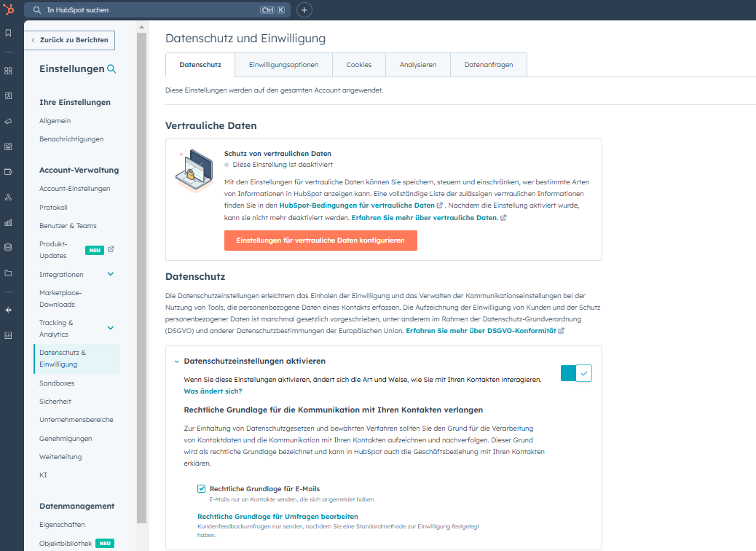Open Marketplace-Downloads in sidebar
Image resolution: width=756 pixels, height=551 pixels.
pos(60,299)
